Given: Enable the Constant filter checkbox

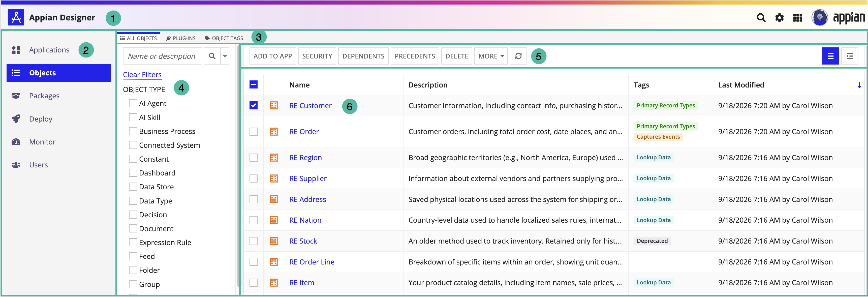Looking at the screenshot, I should [133, 159].
